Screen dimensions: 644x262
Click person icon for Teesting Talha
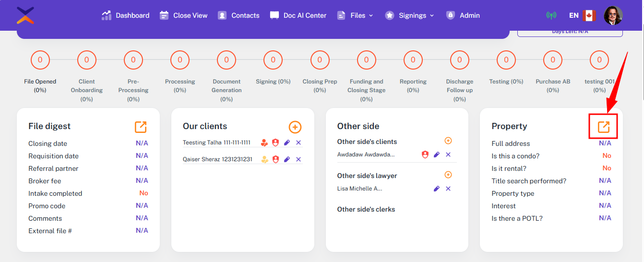[264, 143]
